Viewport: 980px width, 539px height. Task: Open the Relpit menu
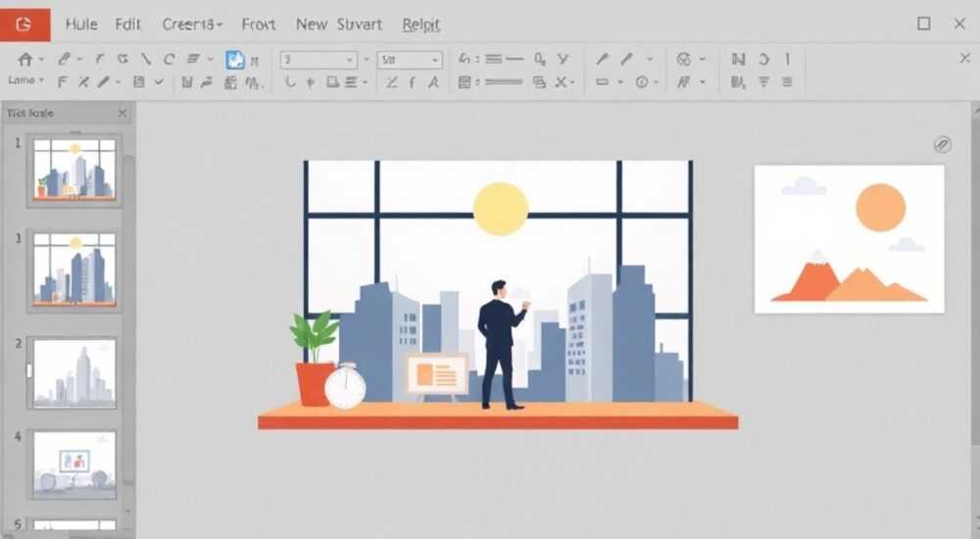[x=421, y=24]
